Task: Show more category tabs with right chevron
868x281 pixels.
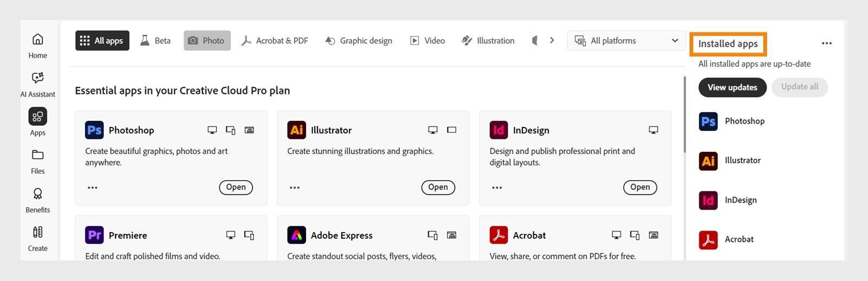Action: click(x=552, y=40)
